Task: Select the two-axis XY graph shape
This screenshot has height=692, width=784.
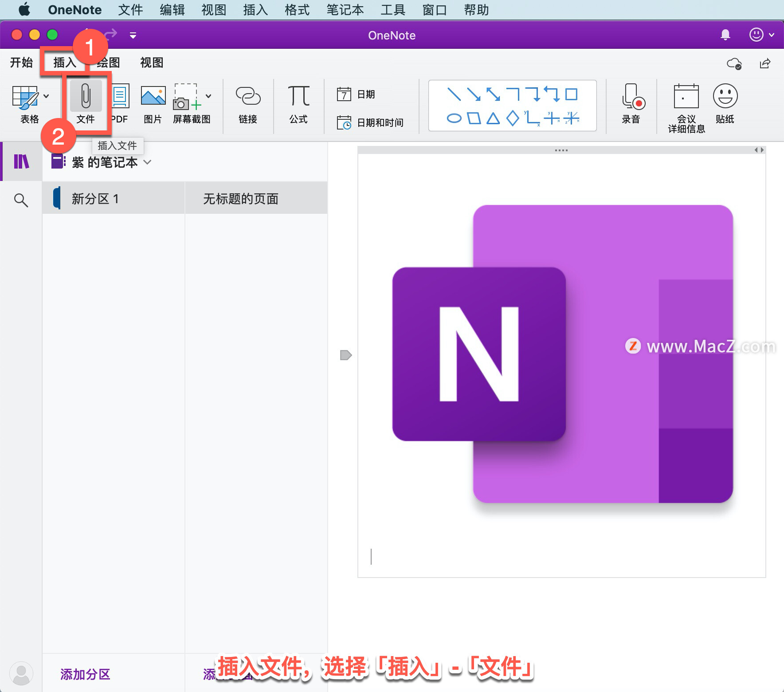Action: tap(532, 118)
